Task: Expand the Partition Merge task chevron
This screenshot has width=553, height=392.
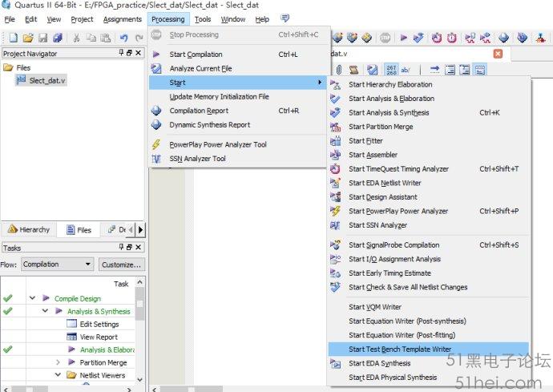Action: point(58,362)
